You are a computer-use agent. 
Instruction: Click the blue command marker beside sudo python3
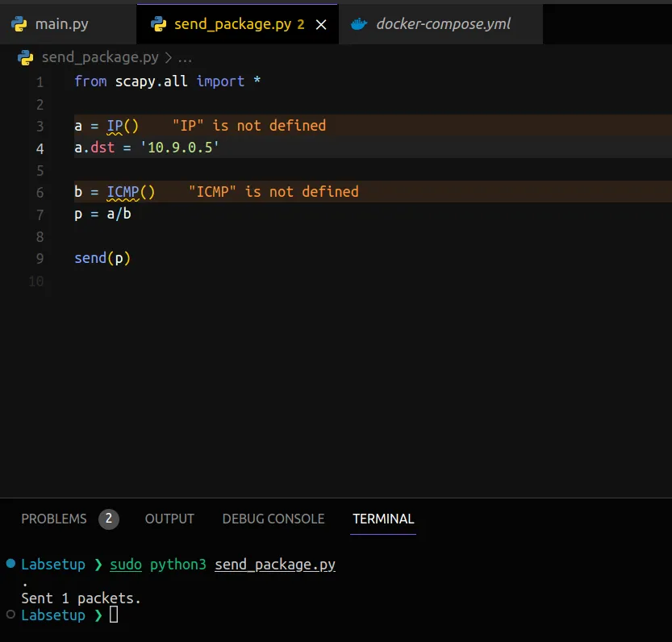click(x=10, y=564)
